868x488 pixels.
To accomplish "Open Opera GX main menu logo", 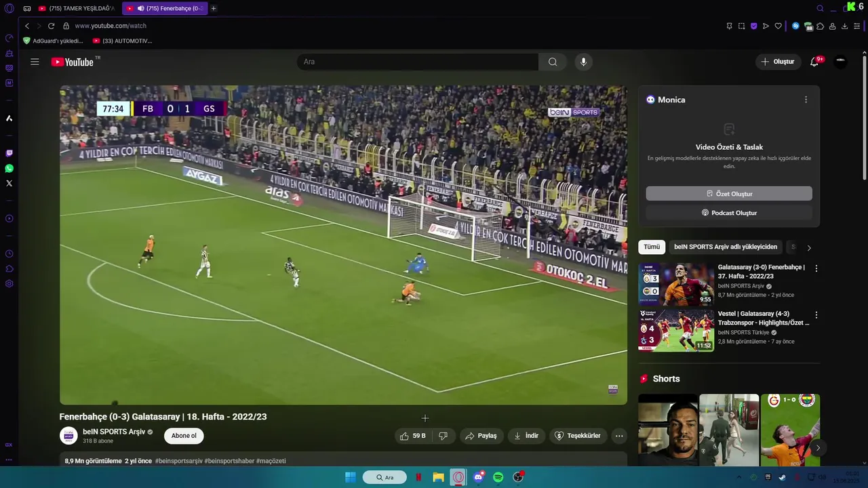I will (9, 8).
